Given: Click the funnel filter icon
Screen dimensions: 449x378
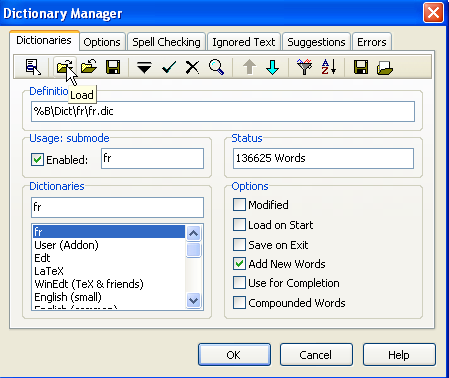Looking at the screenshot, I should point(304,67).
